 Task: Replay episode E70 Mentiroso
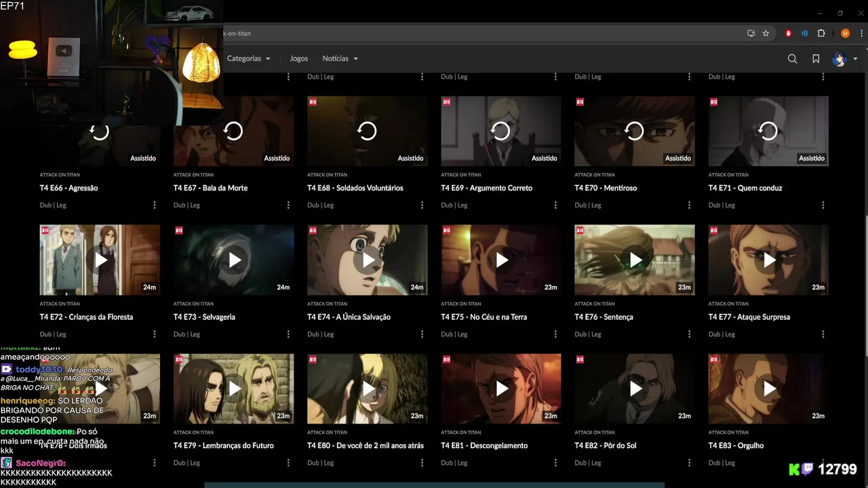pos(634,131)
